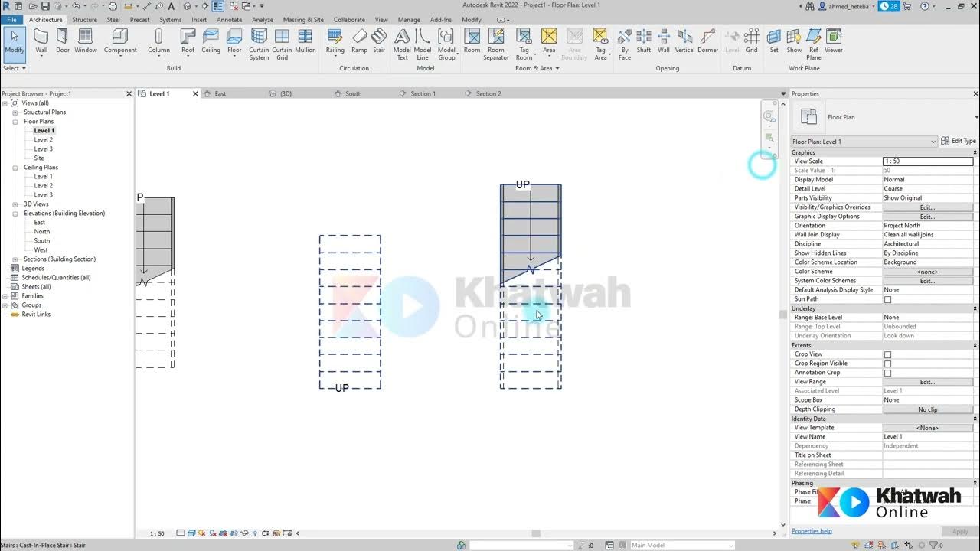
Task: Open the File menu
Action: 11,20
